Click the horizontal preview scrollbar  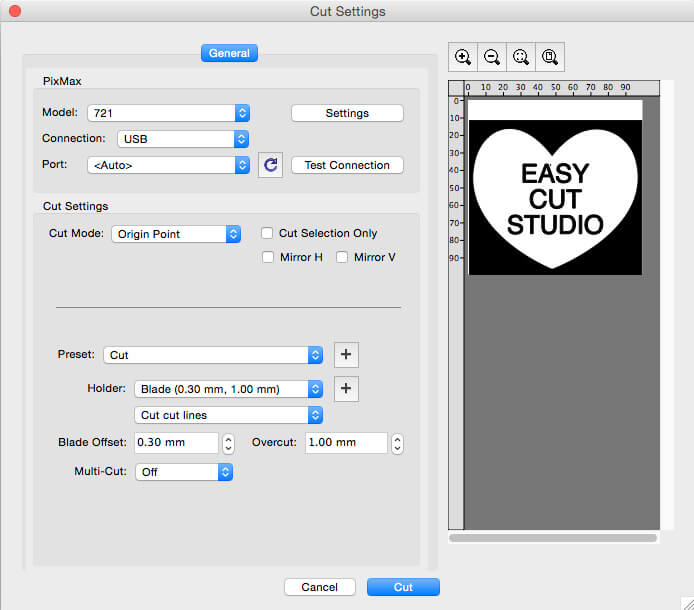(x=553, y=538)
